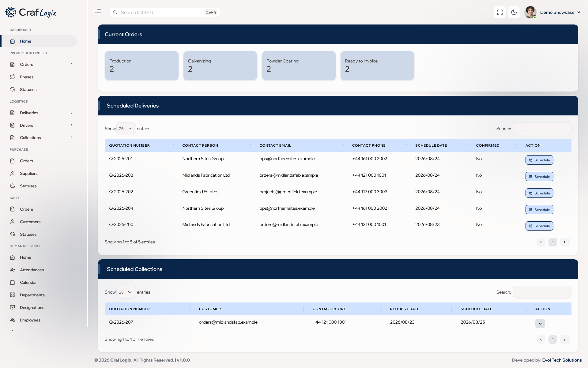Screen dimensions: 588x368
Task: Sort deliveries by Confirmed column
Action: click(x=496, y=145)
